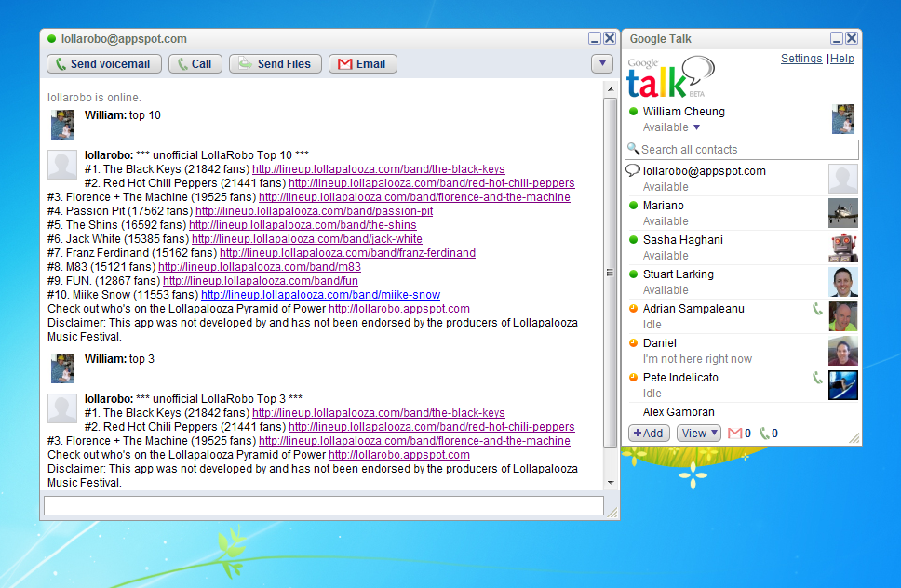Open the chat window options dropdown arrow
The width and height of the screenshot is (901, 588).
tap(602, 63)
